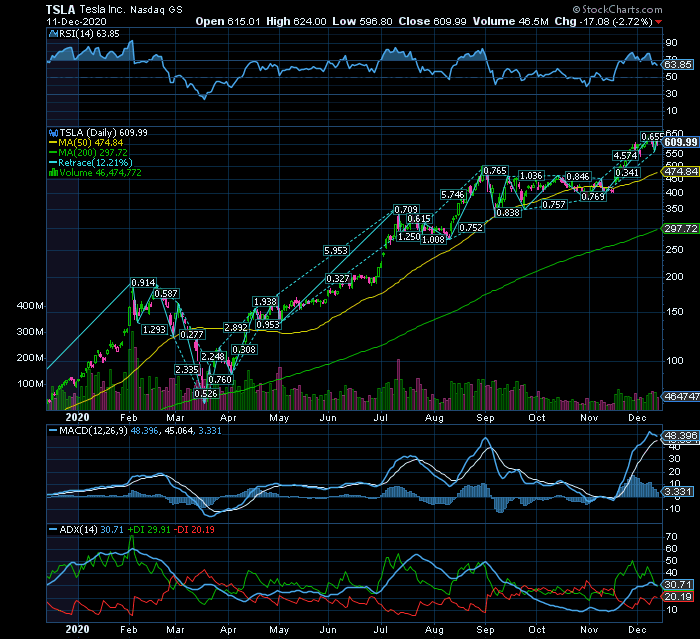Click the volume value tag near bottom of right axis
This screenshot has width=700, height=639.
pos(681,396)
